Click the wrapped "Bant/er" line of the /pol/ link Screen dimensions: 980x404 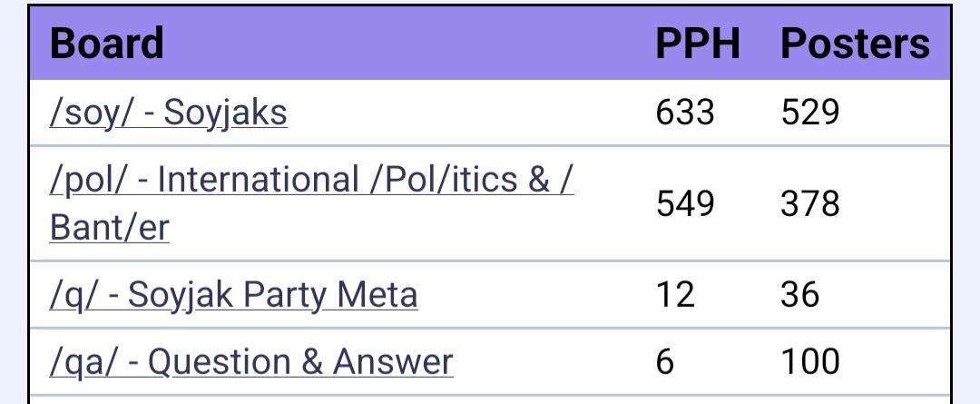(110, 227)
